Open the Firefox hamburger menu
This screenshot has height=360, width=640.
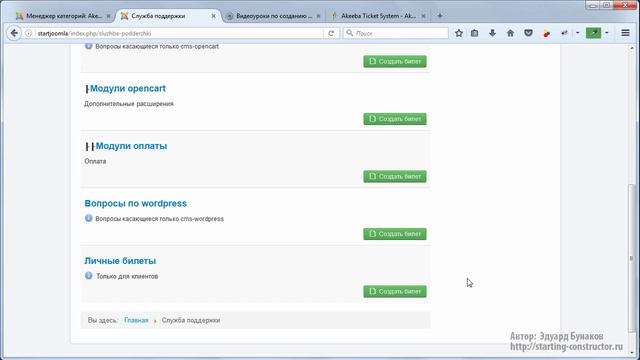[x=625, y=33]
